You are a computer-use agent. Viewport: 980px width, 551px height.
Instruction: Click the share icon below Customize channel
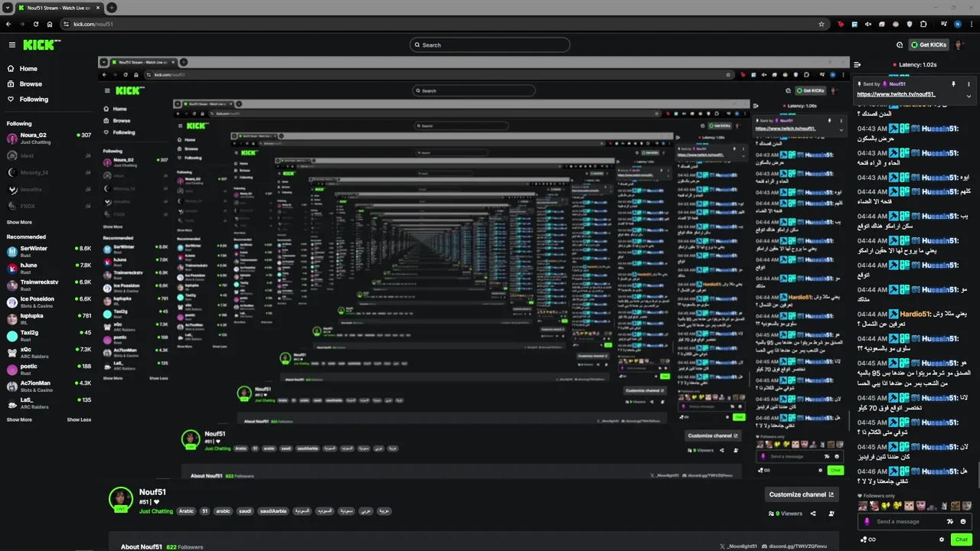[x=813, y=514]
